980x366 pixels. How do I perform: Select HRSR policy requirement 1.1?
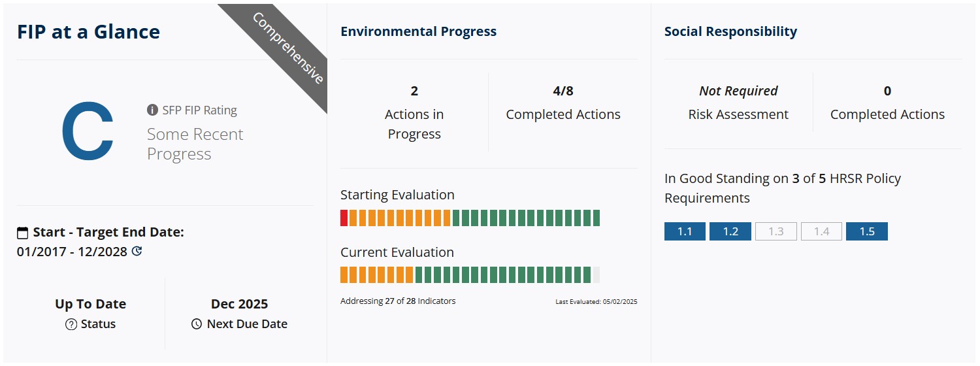click(685, 231)
